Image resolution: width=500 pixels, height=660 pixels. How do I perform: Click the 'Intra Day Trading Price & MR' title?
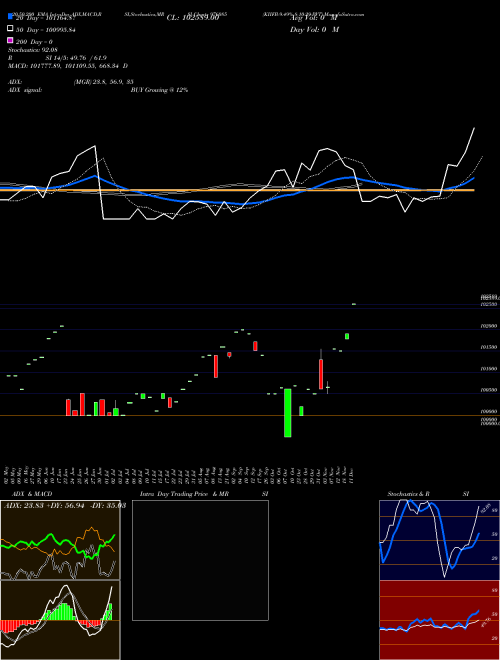pos(184,494)
